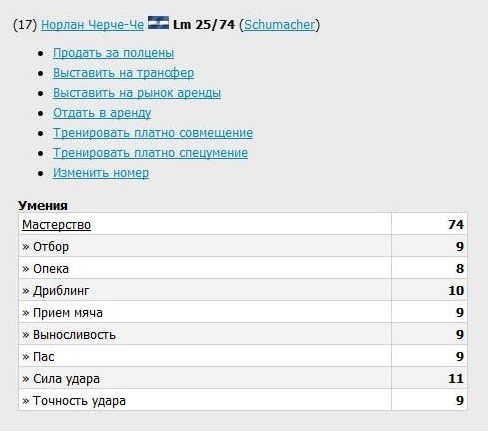Image resolution: width=488 pixels, height=436 pixels.
Task: Select Продать за полцены
Action: coord(113,53)
